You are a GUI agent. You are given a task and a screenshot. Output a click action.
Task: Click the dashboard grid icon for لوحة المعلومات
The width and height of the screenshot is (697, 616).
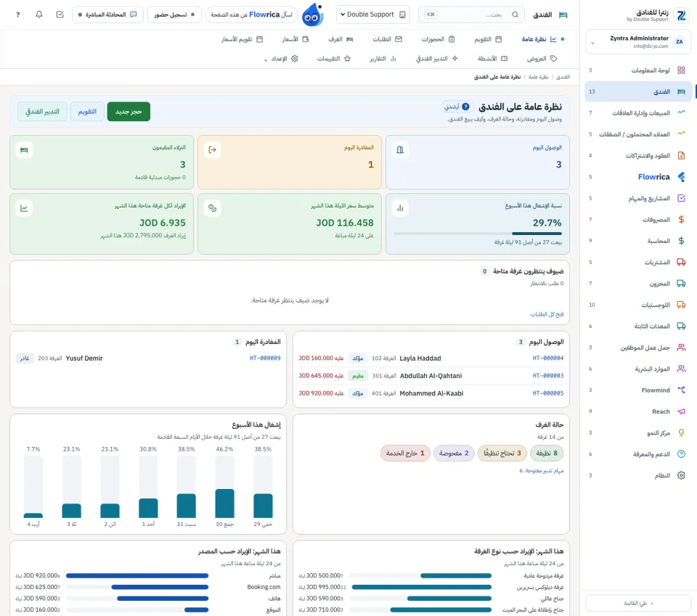[681, 70]
